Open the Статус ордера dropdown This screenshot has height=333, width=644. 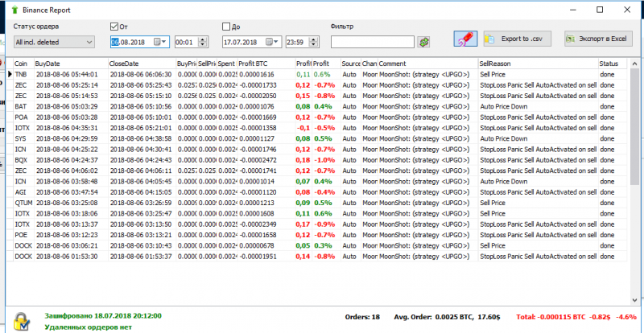click(x=54, y=42)
